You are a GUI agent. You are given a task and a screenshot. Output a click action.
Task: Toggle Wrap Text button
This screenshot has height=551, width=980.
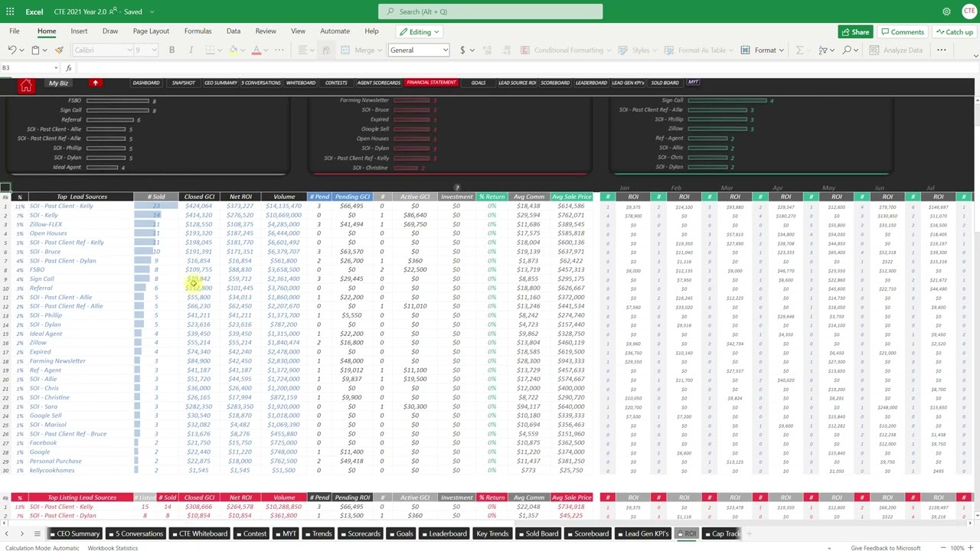(326, 51)
